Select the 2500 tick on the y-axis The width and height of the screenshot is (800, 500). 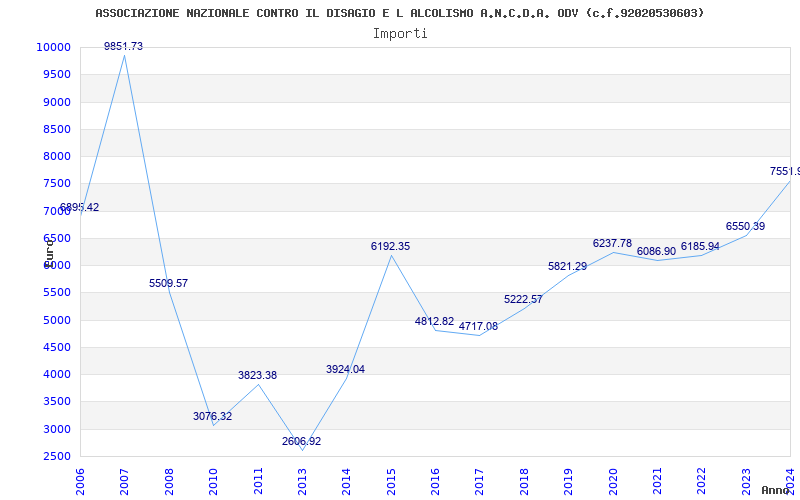pyautogui.click(x=56, y=457)
